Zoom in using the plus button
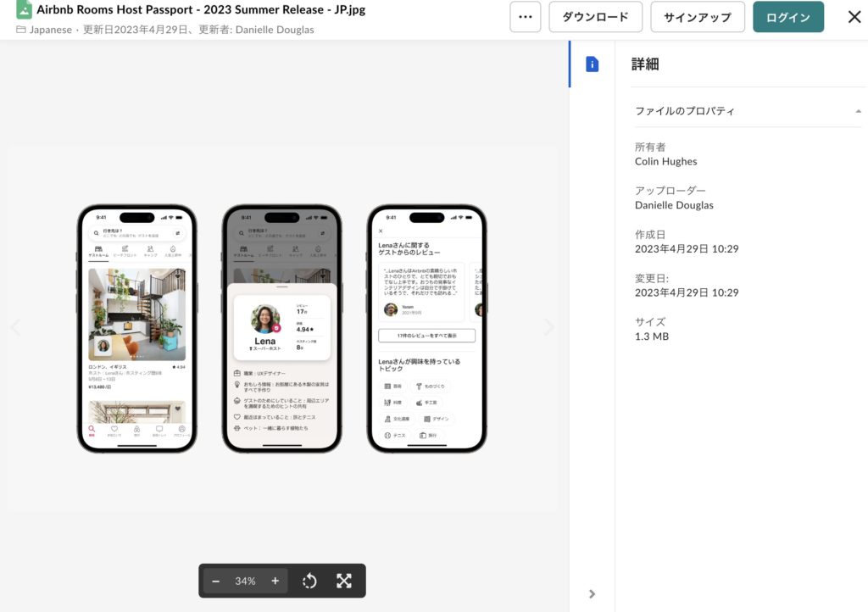 pyautogui.click(x=275, y=581)
